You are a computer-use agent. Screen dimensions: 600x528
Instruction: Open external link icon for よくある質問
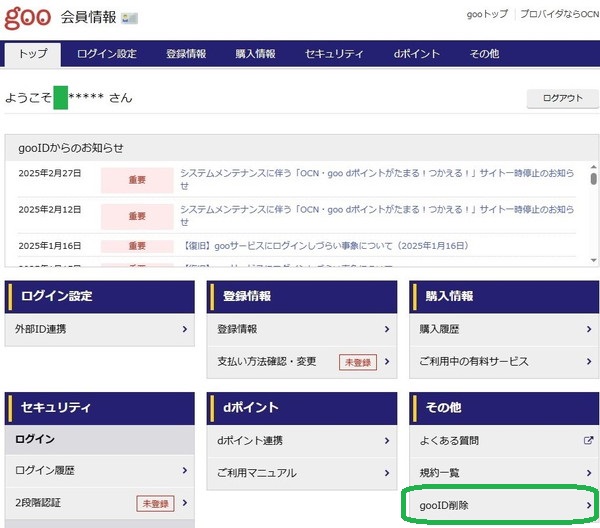click(x=589, y=440)
